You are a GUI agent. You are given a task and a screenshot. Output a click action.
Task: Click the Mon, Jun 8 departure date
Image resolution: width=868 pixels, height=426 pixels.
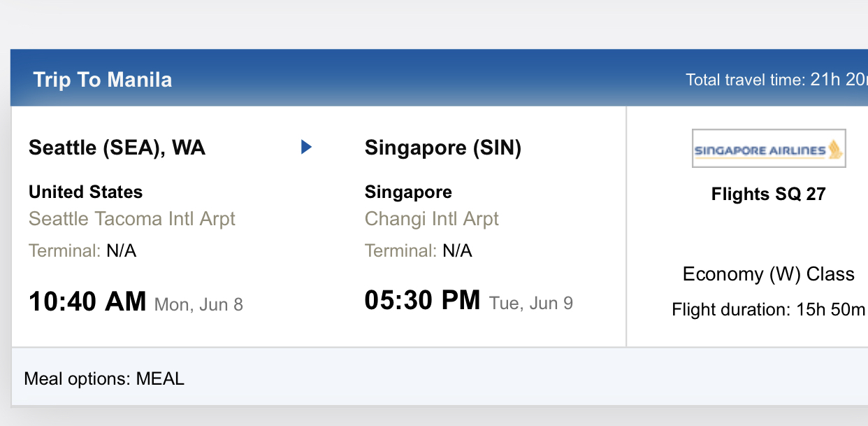(198, 304)
